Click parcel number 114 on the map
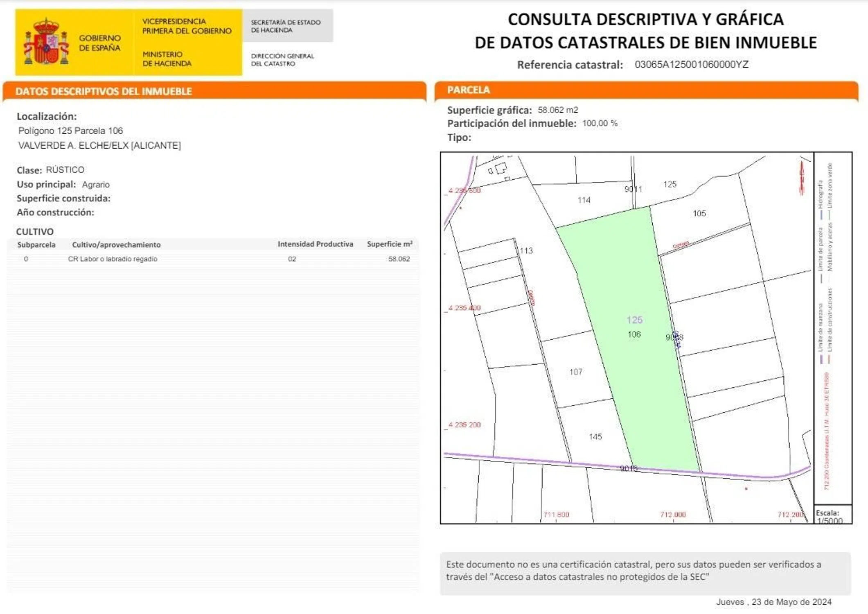The width and height of the screenshot is (868, 614). pos(584,200)
